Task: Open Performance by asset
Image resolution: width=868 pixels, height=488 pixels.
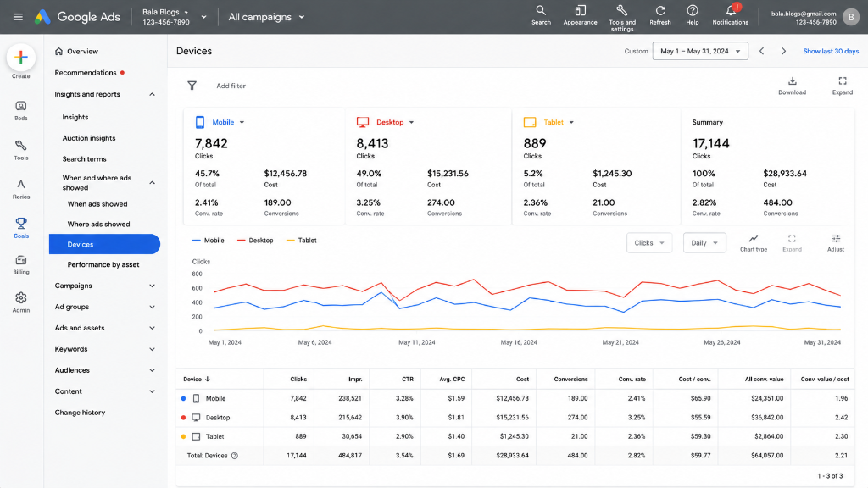Action: (103, 264)
